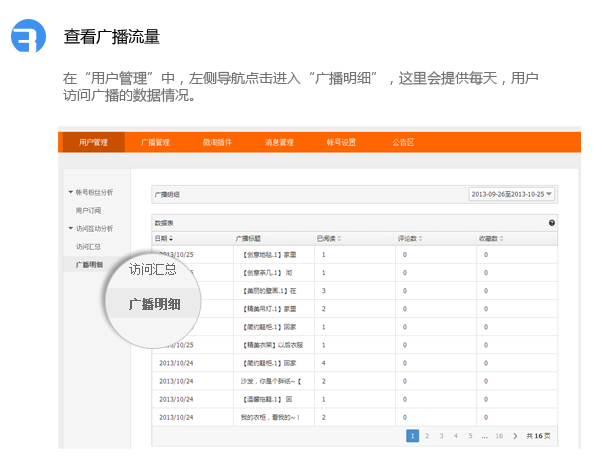
Task: Select 访问汇总 in the left sidebar
Action: [x=88, y=247]
